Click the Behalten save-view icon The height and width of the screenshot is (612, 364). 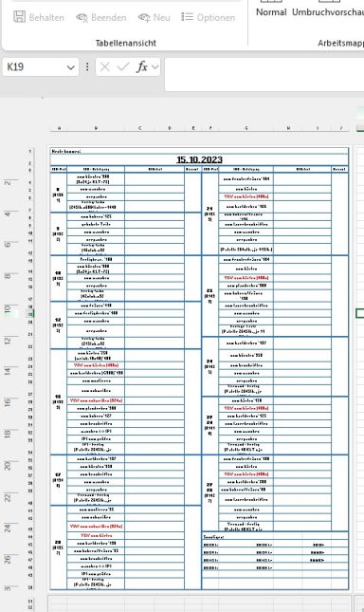point(20,17)
